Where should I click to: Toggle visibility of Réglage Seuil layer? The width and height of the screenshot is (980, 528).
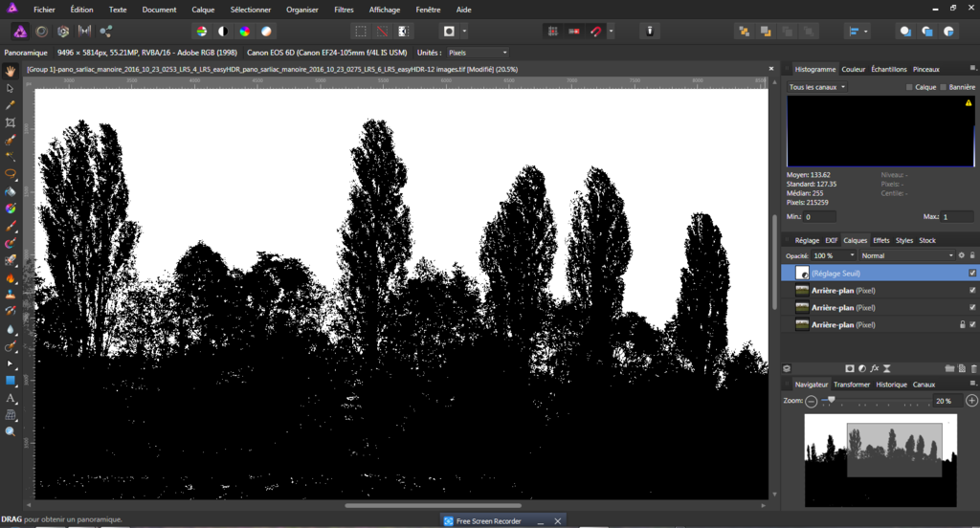tap(972, 273)
